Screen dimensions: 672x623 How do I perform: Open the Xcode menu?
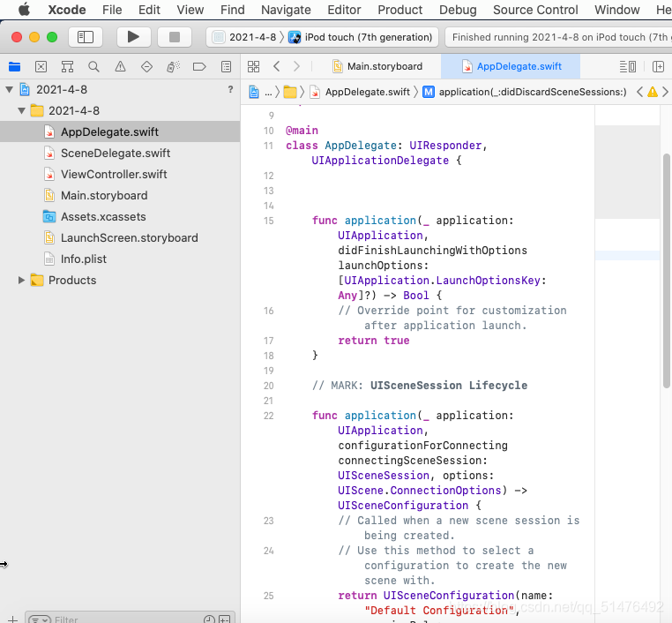(x=67, y=10)
